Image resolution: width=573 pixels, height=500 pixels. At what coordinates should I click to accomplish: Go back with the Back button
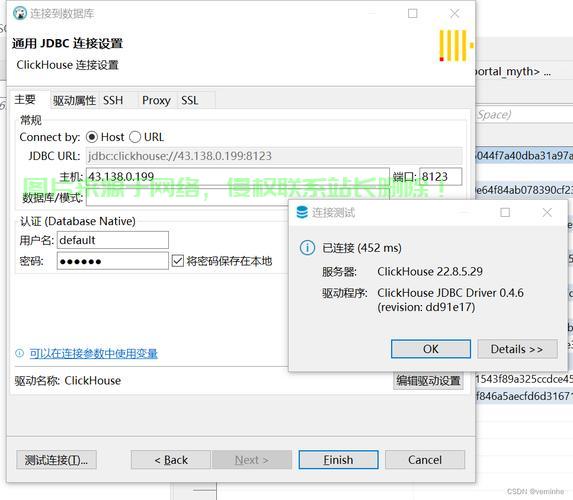point(171,460)
